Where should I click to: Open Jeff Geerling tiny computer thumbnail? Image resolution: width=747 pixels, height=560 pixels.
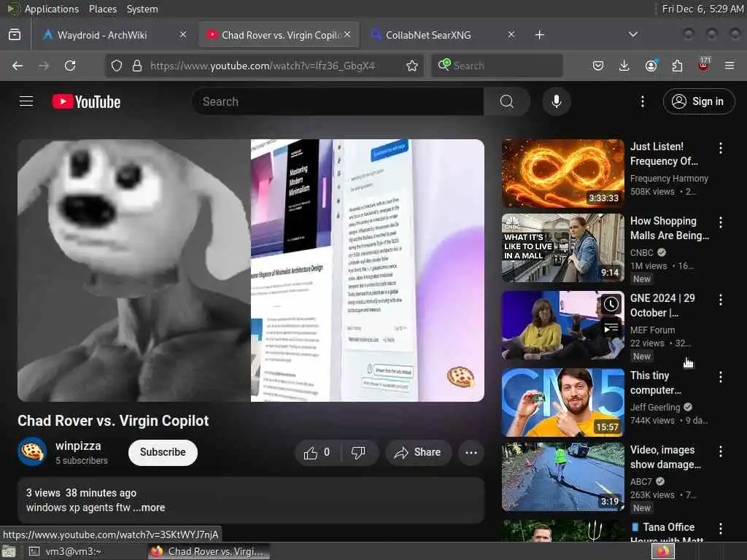(x=562, y=402)
